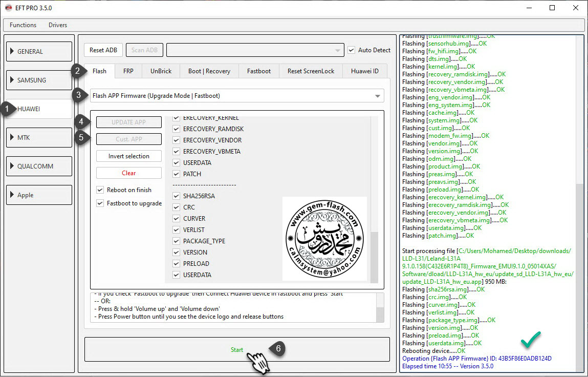Toggle Reboot on finish checkbox

coord(100,190)
